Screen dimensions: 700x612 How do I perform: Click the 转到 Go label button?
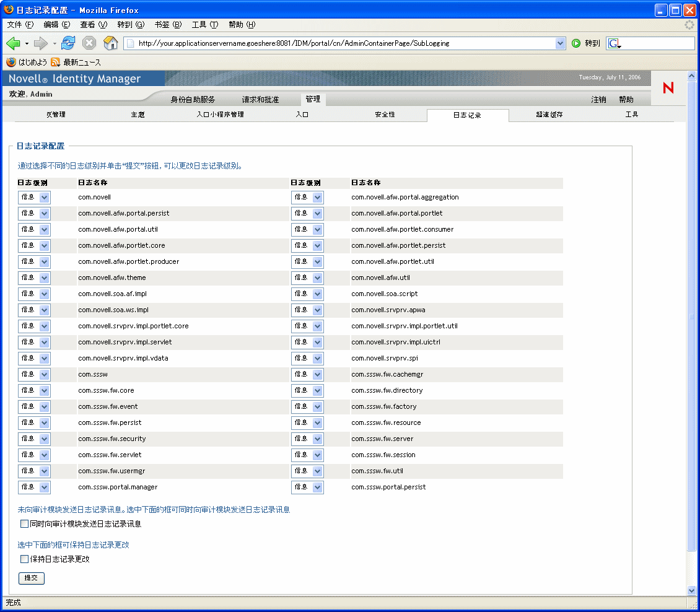[592, 43]
